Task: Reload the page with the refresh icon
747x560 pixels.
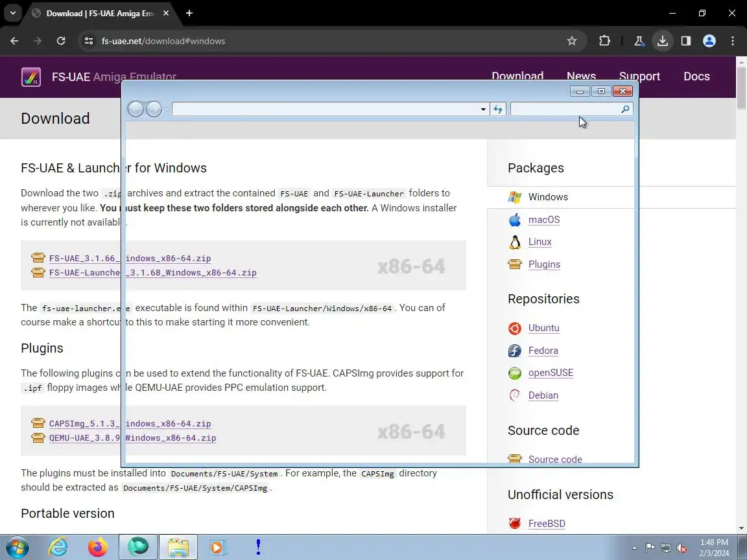Action: pos(60,41)
